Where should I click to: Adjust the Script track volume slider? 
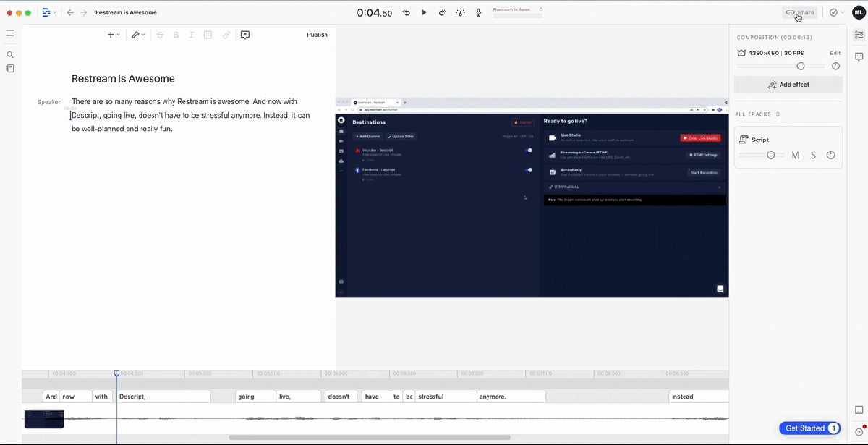click(761, 155)
